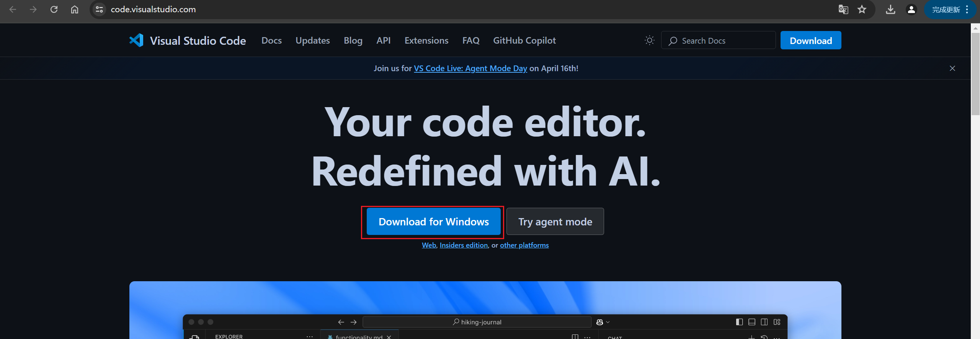Viewport: 980px width, 339px height.
Task: Click the Visual Studio Code logo icon
Action: click(136, 40)
